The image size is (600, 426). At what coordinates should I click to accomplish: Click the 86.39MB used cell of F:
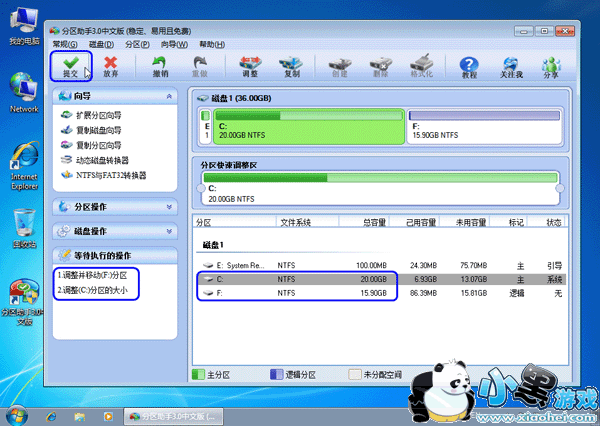423,293
